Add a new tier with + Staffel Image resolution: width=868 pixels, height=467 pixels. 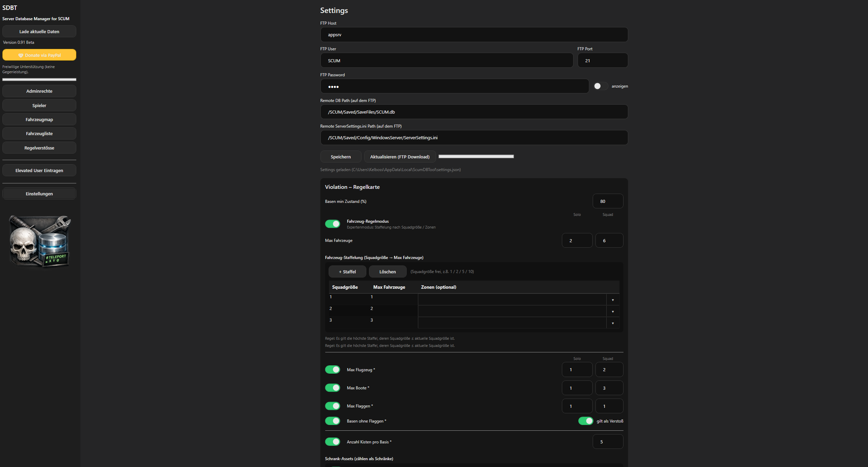[347, 272]
